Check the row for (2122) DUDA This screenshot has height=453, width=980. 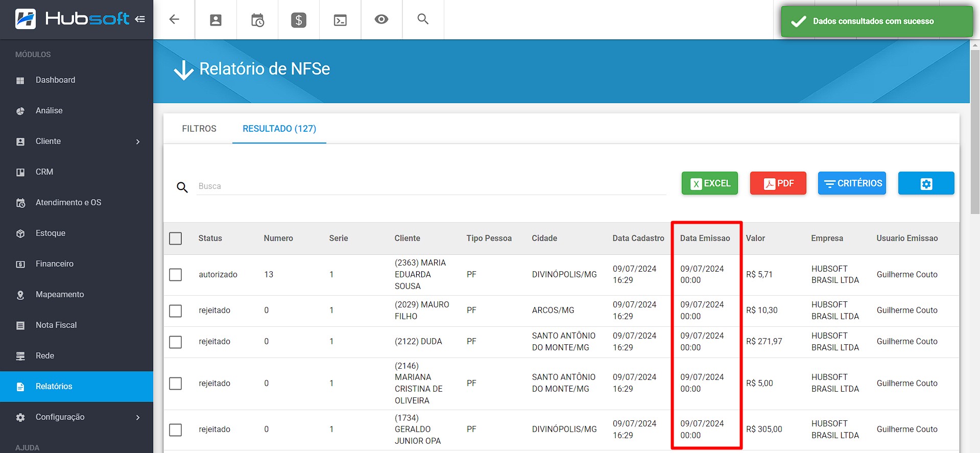pyautogui.click(x=175, y=342)
